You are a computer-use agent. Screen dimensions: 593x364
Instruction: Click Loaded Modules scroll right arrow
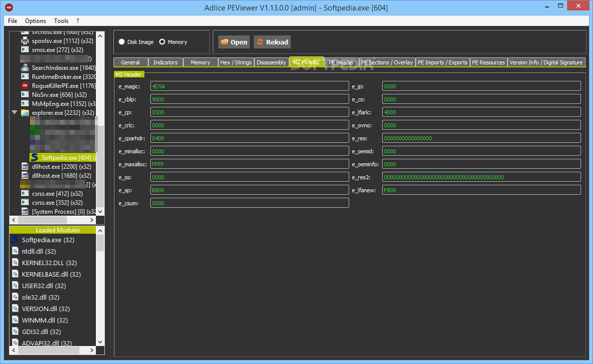[91, 351]
